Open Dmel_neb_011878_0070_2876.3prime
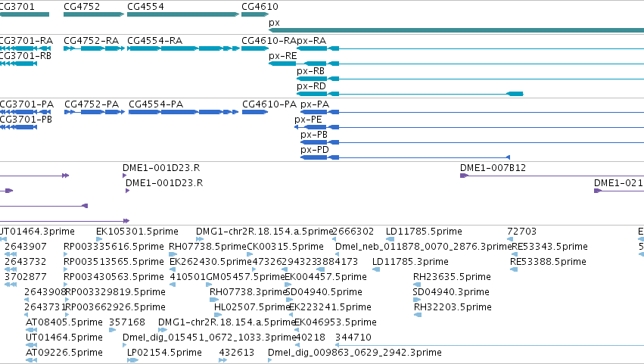Screen dimensions: 644x364 click(424, 247)
